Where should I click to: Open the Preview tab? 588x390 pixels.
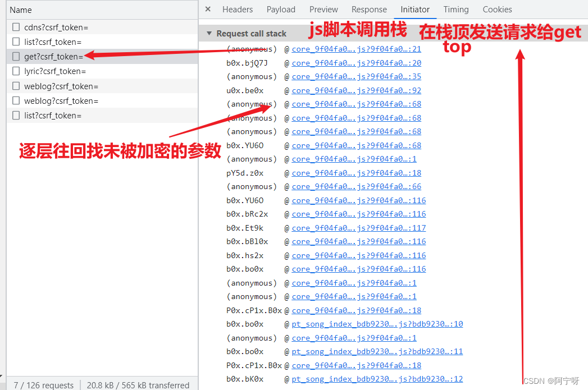coord(323,9)
